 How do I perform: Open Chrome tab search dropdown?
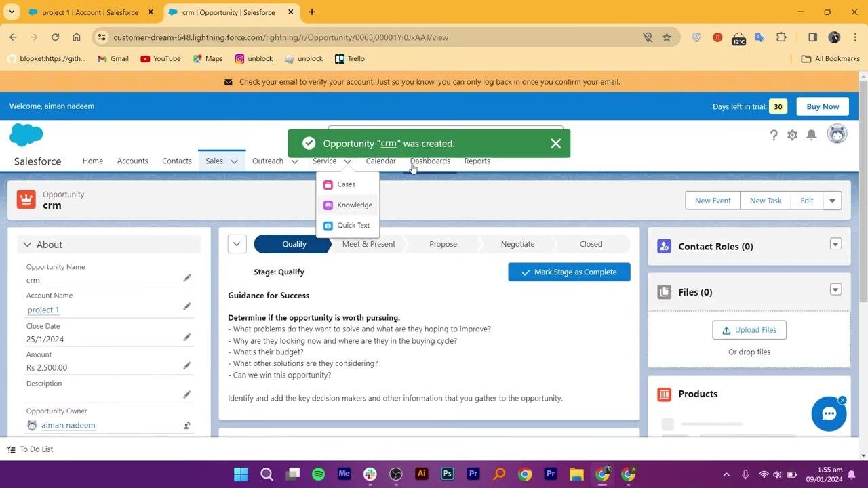(x=12, y=12)
